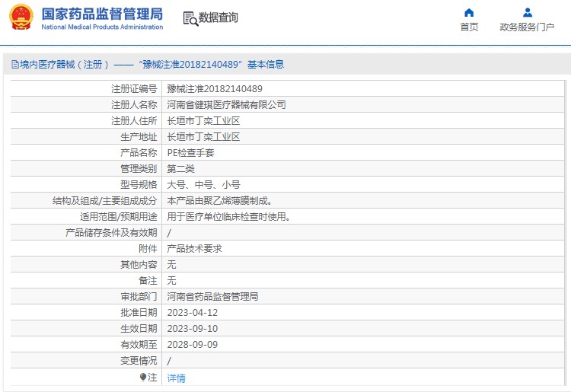Click the 数据查询 heading text

(219, 18)
